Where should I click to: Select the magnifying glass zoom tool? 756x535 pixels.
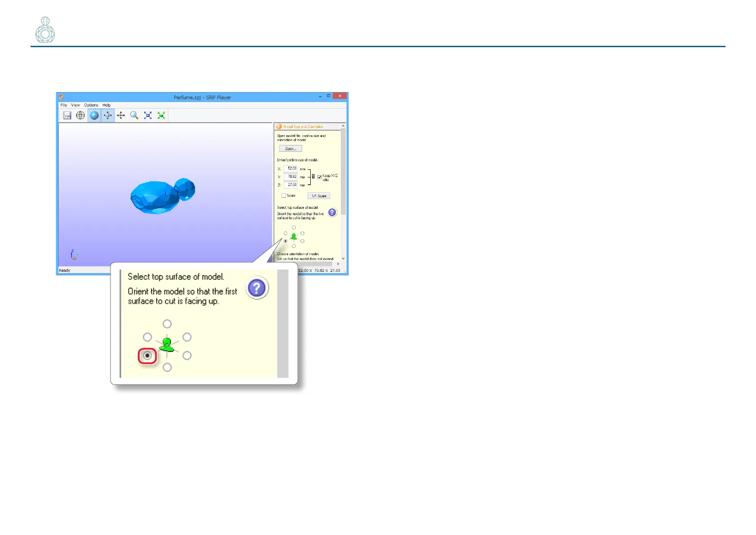click(134, 115)
